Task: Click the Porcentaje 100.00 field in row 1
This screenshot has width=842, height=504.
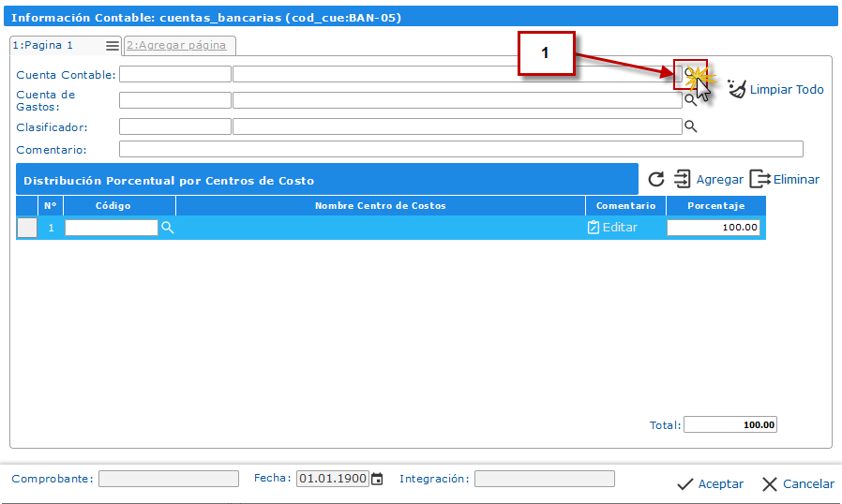Action: tap(714, 228)
